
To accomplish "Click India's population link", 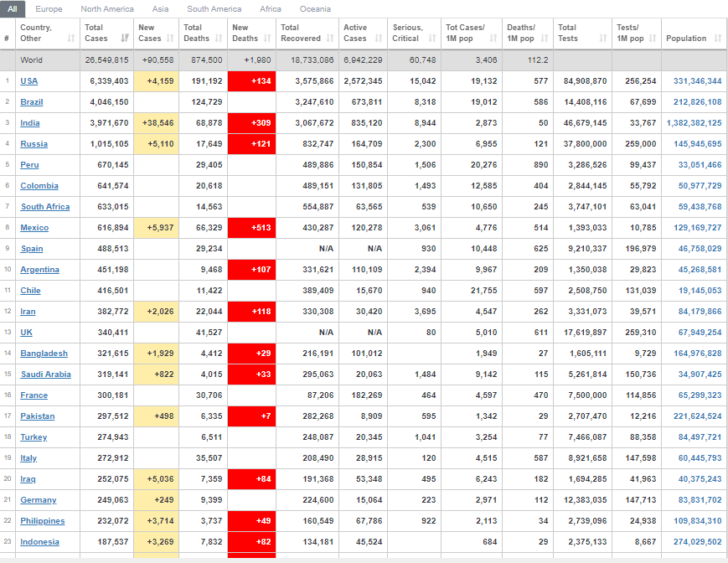I will 692,123.
